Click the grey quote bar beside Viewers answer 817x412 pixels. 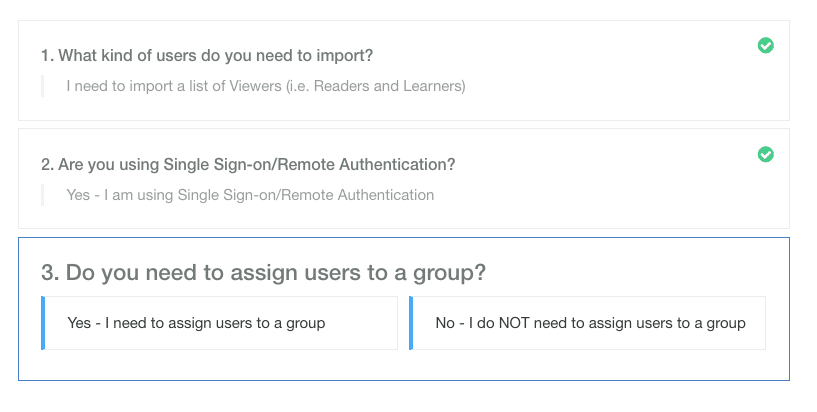click(x=43, y=86)
